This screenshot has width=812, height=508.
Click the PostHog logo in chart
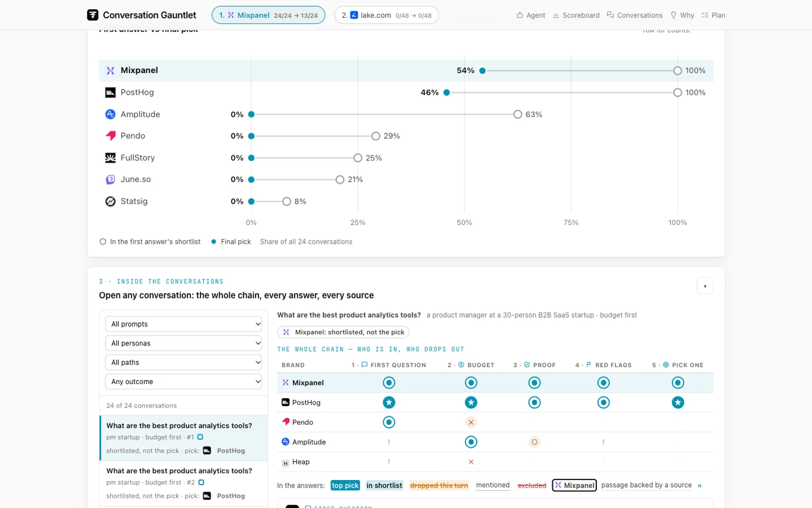[110, 92]
